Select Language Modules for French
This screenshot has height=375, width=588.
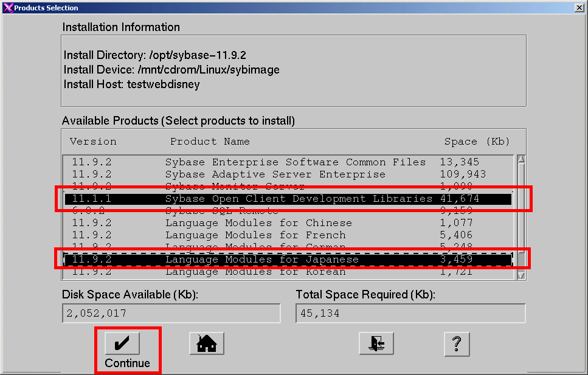click(x=288, y=235)
